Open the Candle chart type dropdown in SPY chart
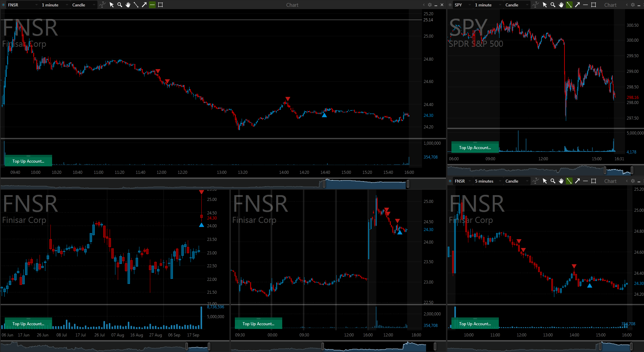644x352 pixels. tap(516, 5)
